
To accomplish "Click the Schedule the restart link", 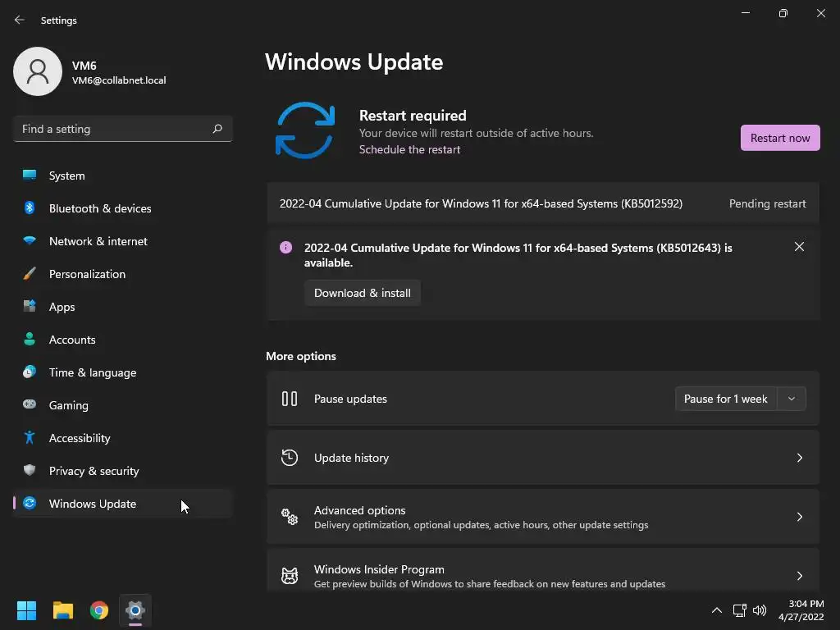I will tap(409, 149).
